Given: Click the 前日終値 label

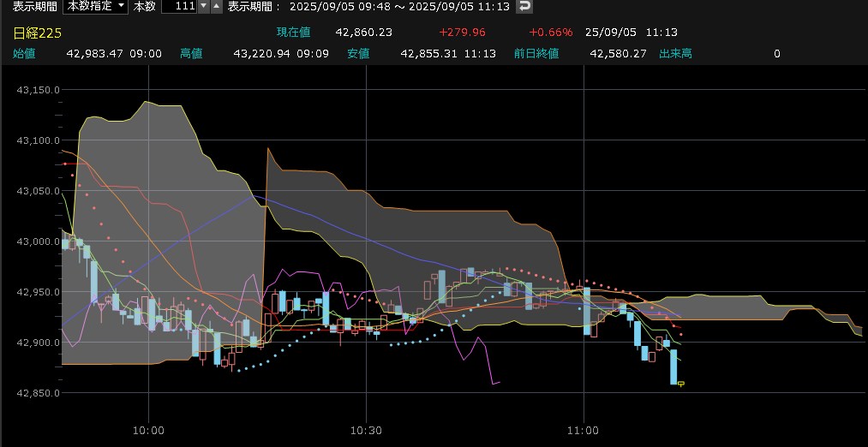Looking at the screenshot, I should 536,54.
